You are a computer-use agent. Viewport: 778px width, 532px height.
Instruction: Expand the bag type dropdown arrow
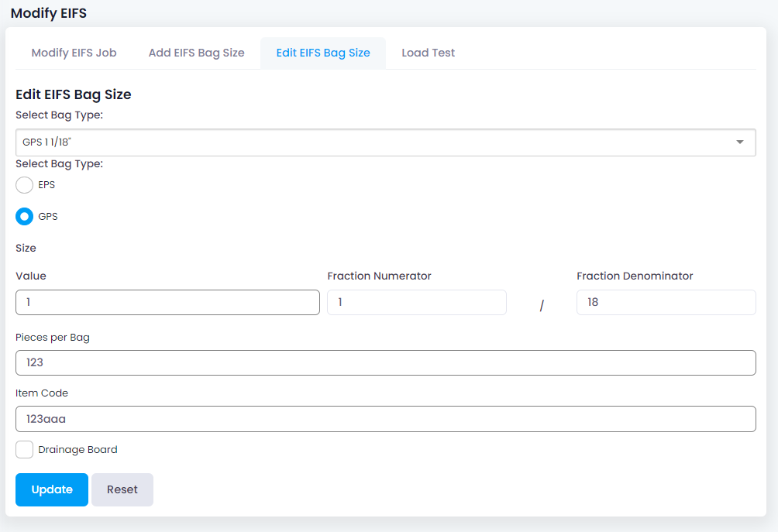pos(739,142)
